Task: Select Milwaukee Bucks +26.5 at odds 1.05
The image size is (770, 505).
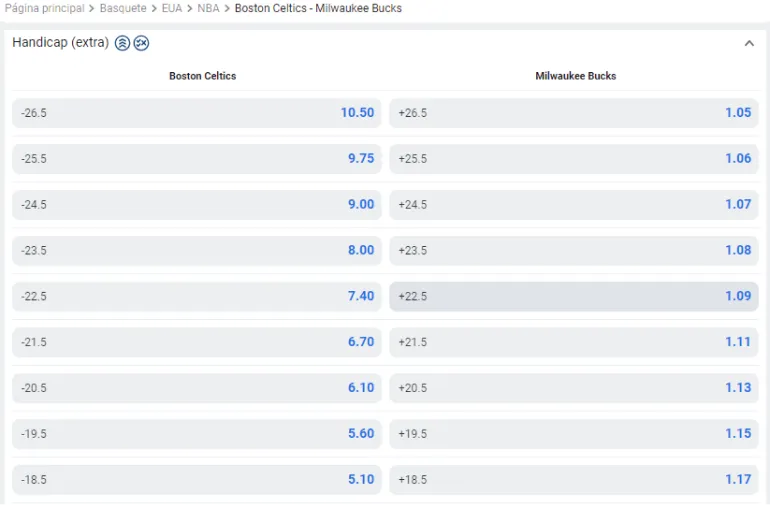Action: [573, 113]
